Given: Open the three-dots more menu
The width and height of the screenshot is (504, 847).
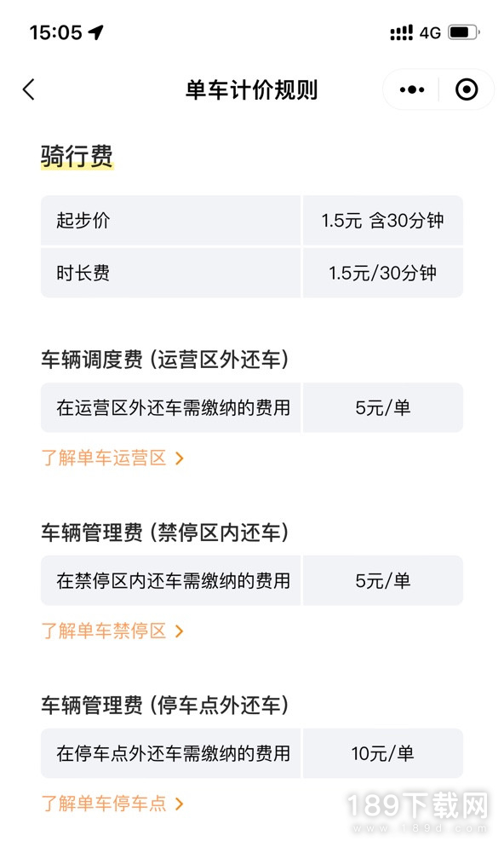Looking at the screenshot, I should coord(412,89).
